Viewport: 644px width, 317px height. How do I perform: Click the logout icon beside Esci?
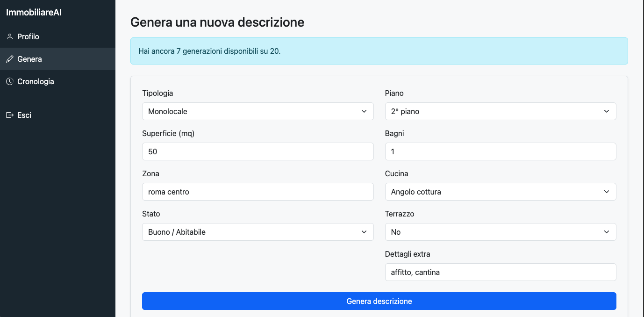tap(9, 115)
